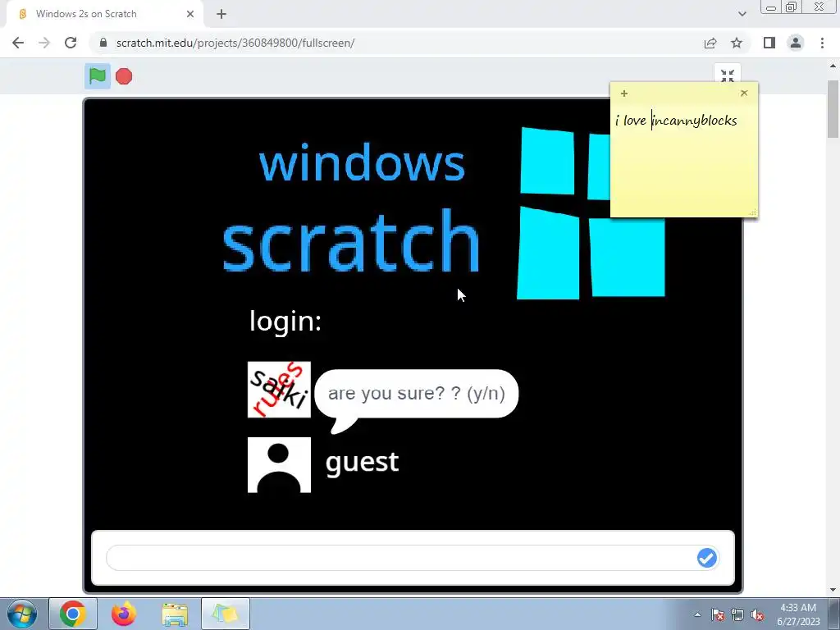Close the 'Windows 2s on Scratch' tab
Image resolution: width=840 pixels, height=630 pixels.
[x=190, y=14]
